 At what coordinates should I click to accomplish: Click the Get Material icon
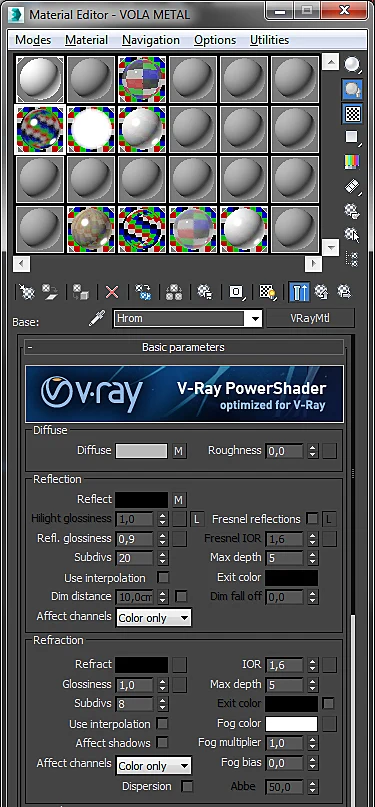26,292
